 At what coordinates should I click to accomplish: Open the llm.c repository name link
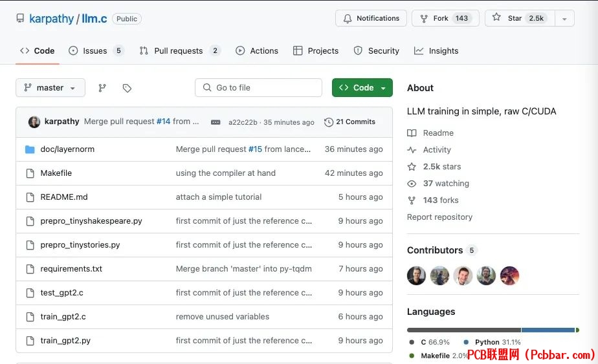pos(94,19)
